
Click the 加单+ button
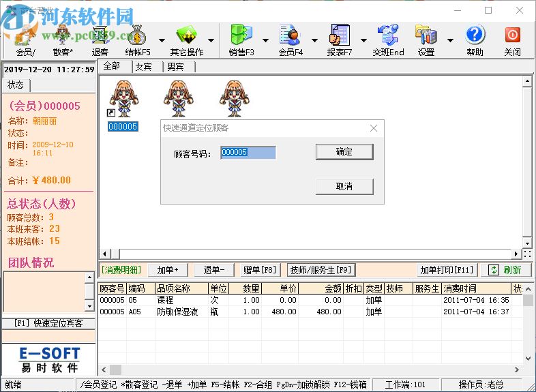(168, 270)
